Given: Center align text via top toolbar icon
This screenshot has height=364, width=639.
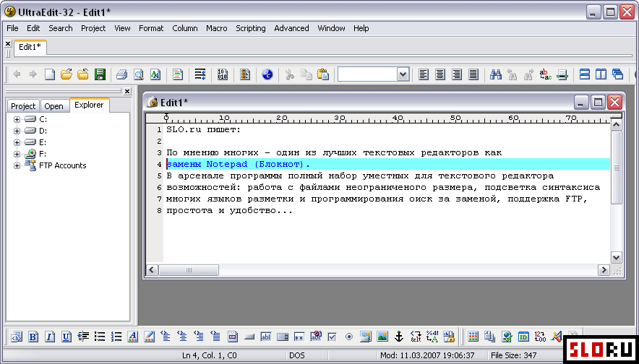Looking at the screenshot, I should [440, 74].
